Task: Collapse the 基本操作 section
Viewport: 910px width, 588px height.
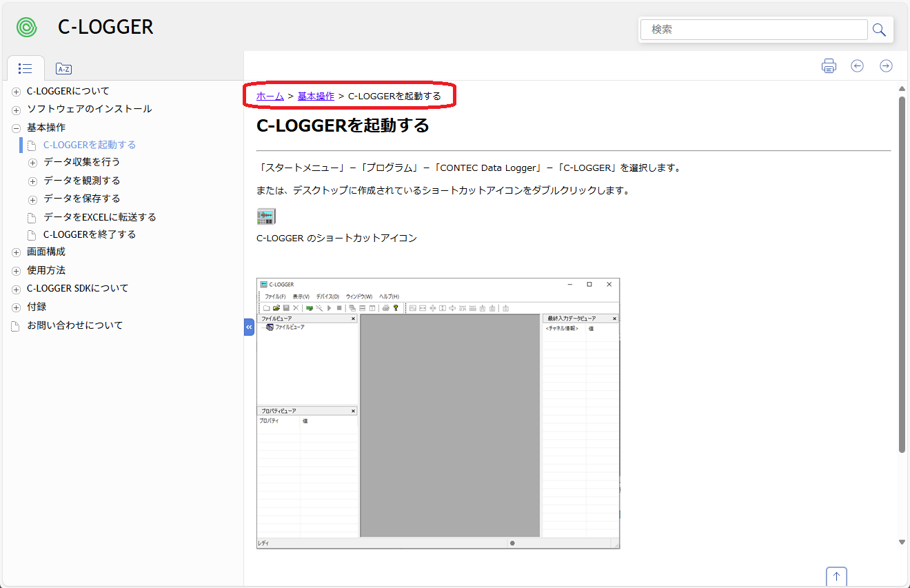Action: [x=16, y=128]
